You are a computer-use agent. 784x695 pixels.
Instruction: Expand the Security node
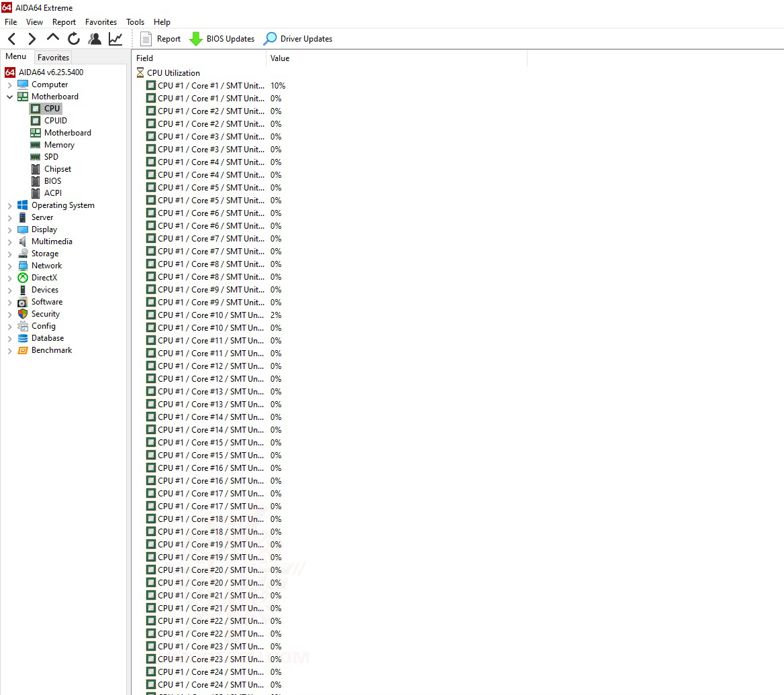point(9,315)
